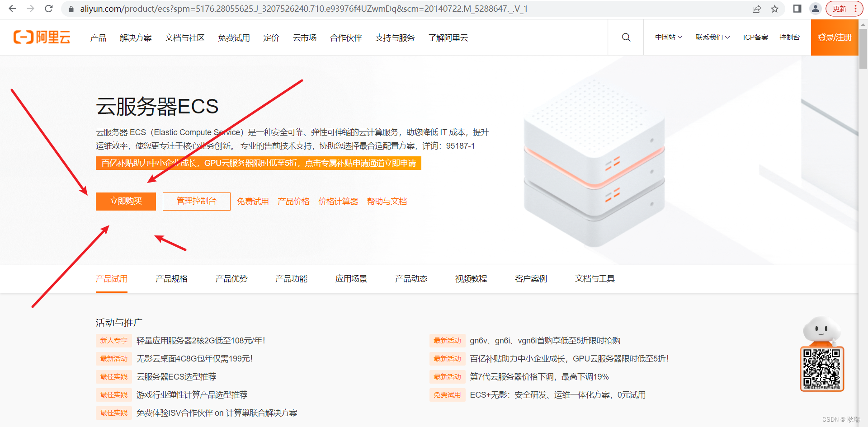
Task: Click the 登录/注册 button
Action: click(835, 37)
